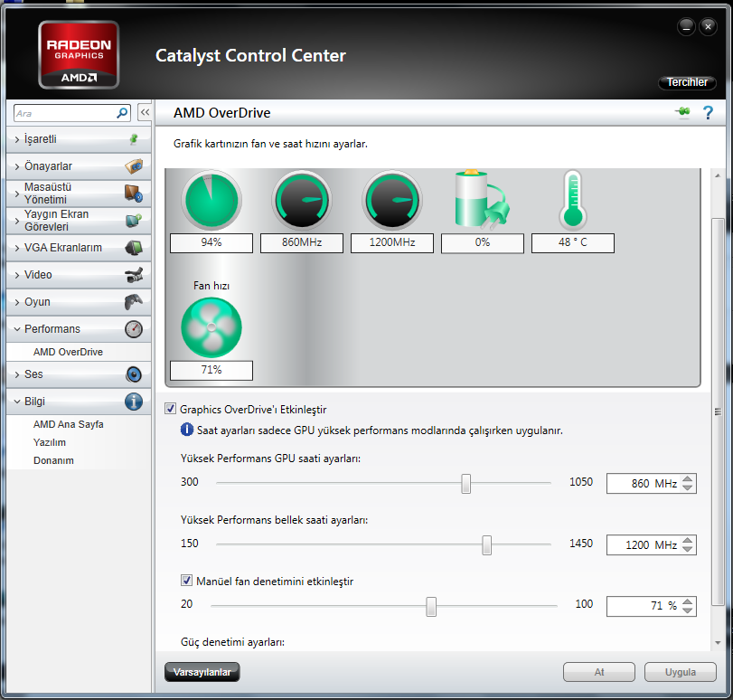
Task: Click the Ses speaker icon
Action: pos(134,374)
